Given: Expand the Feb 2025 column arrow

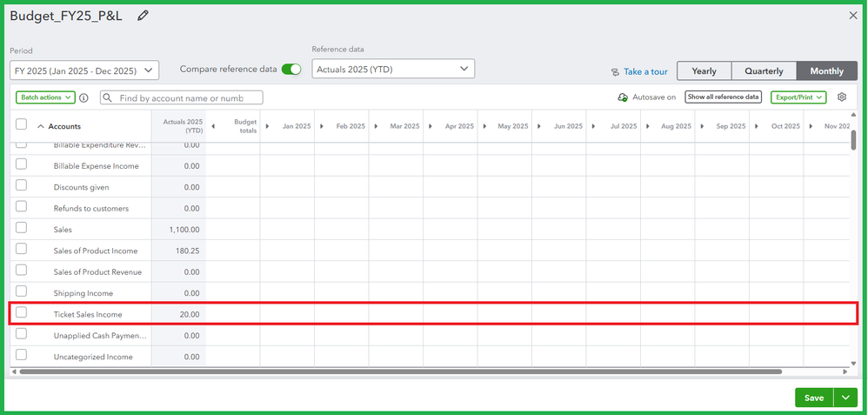Looking at the screenshot, I should click(322, 126).
